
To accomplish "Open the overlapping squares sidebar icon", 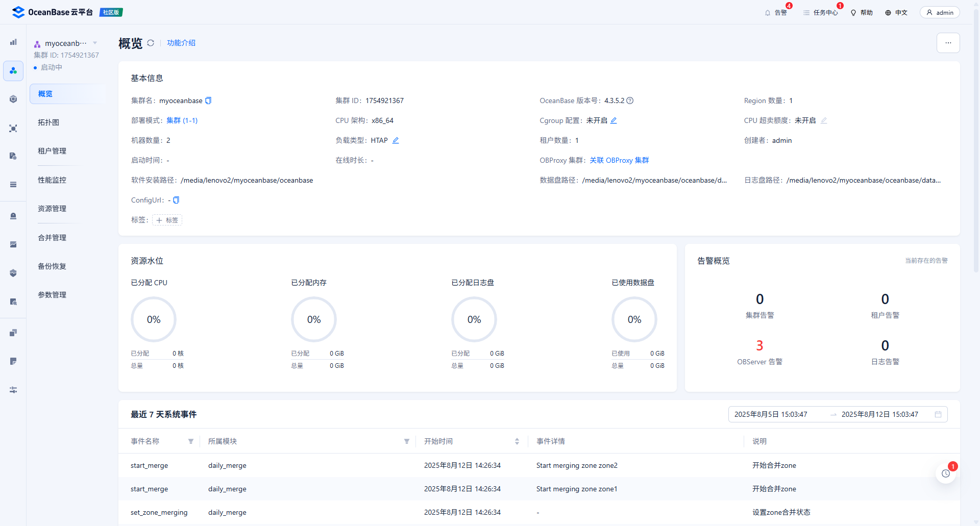I will pyautogui.click(x=13, y=333).
